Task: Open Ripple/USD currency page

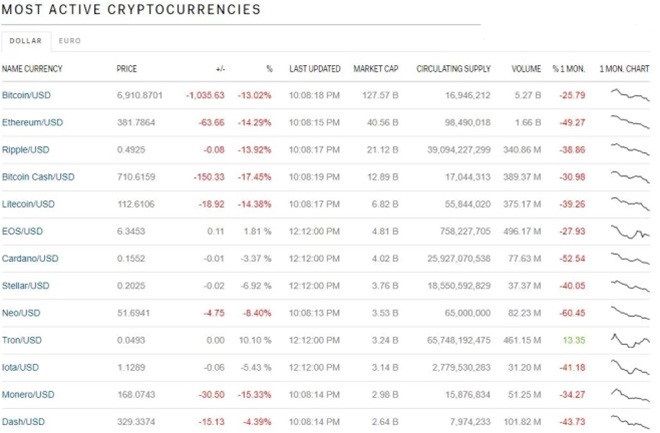Action: click(26, 150)
